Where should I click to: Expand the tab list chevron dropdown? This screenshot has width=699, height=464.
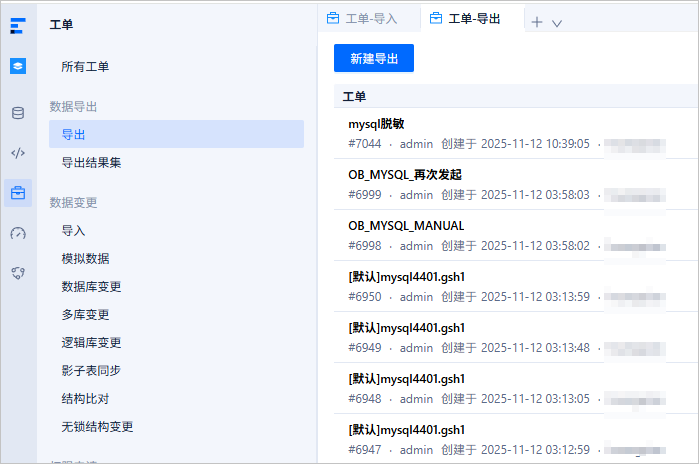point(557,23)
